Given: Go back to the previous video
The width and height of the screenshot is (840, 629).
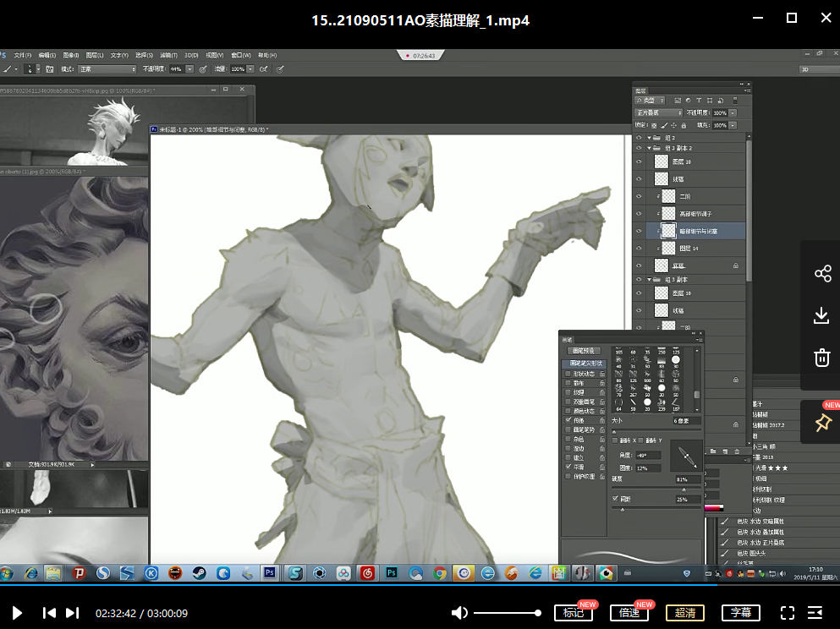Looking at the screenshot, I should [x=50, y=613].
